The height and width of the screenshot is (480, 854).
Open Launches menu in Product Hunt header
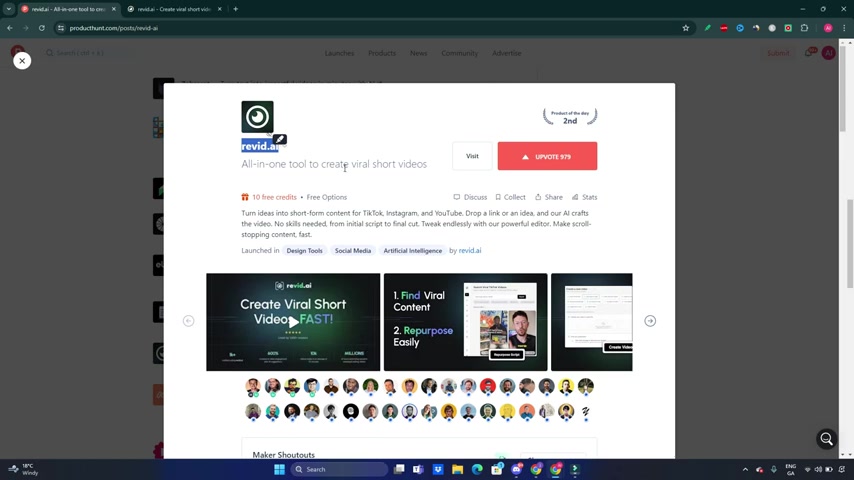coord(339,53)
